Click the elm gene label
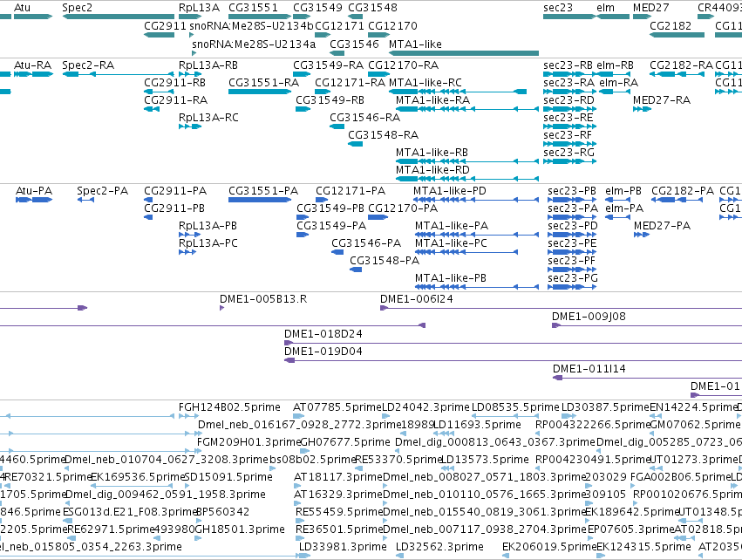 [x=606, y=8]
